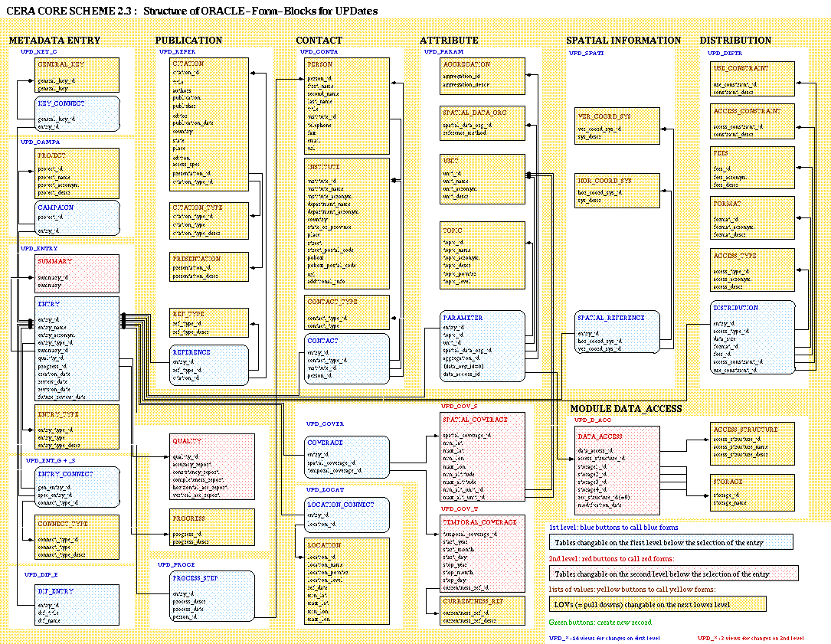The image size is (831, 644).
Task: Select the KEY_CONNECT table box
Action: [x=77, y=114]
